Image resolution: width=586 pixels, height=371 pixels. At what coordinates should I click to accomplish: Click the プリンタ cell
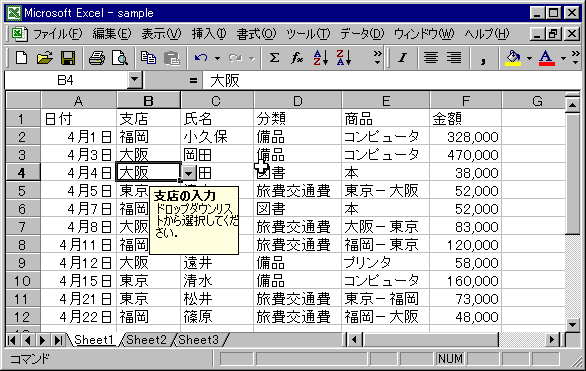(386, 263)
